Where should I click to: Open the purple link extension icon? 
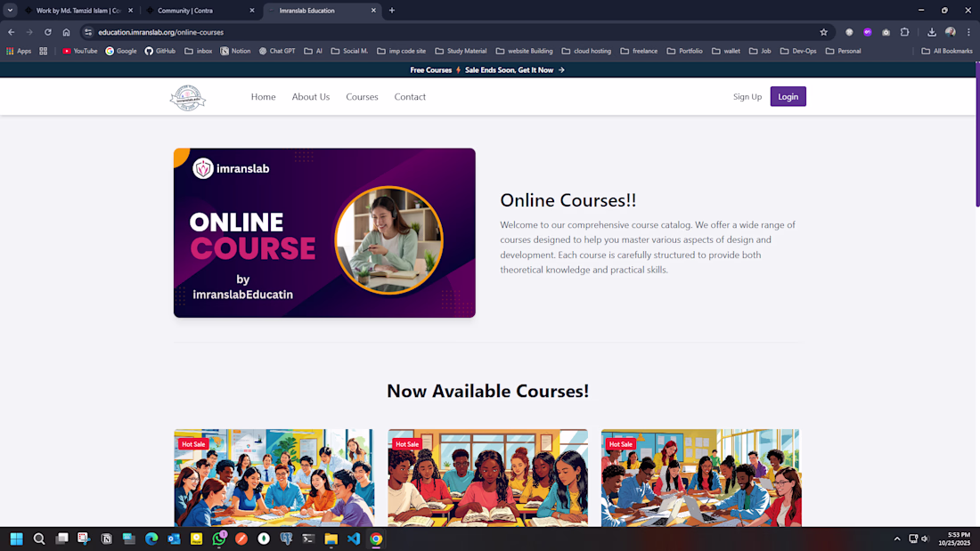tap(868, 32)
